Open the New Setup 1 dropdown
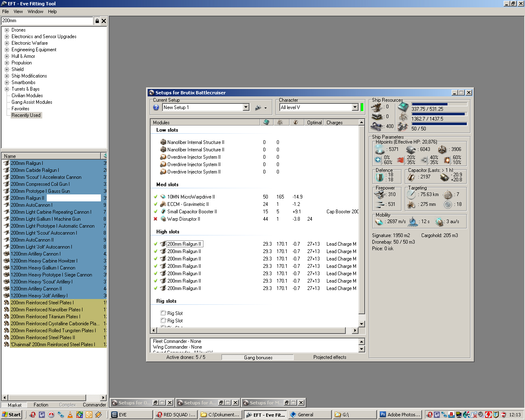The width and height of the screenshot is (525, 420). tap(246, 107)
